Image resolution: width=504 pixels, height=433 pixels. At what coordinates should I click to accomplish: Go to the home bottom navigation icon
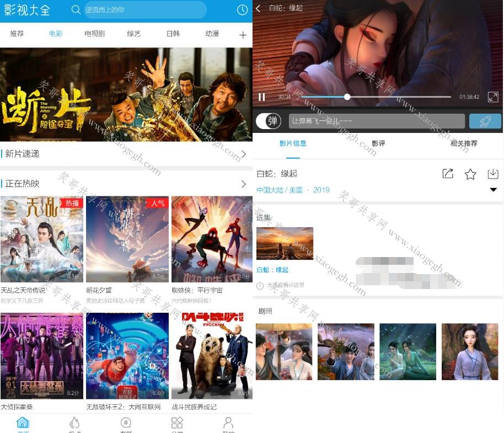(23, 422)
